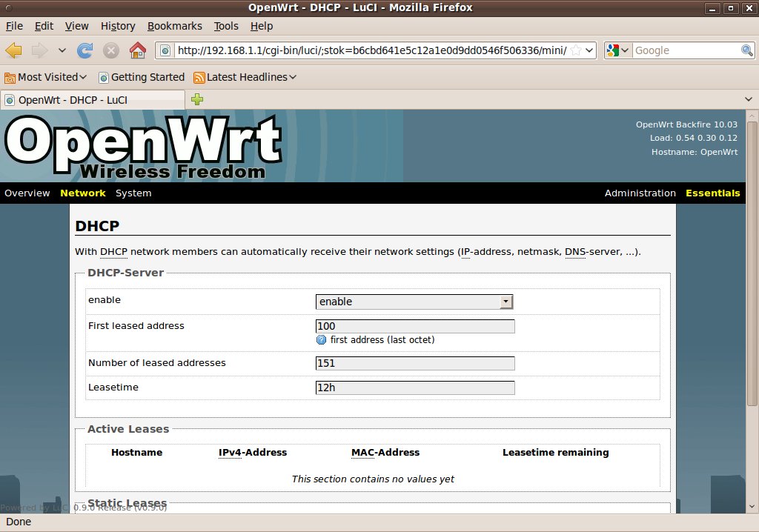The height and width of the screenshot is (532, 759).
Task: Click the Hostname: OpenWrt text
Action: coord(694,152)
